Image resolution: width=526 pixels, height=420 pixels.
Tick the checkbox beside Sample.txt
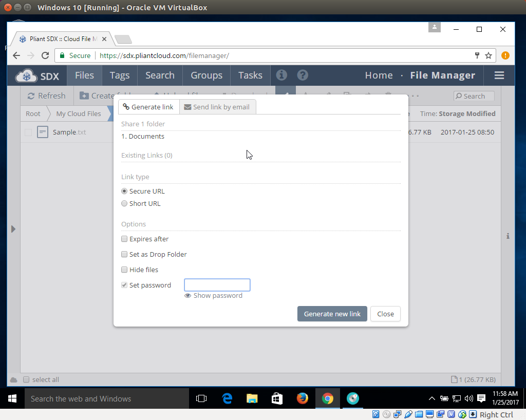point(28,132)
